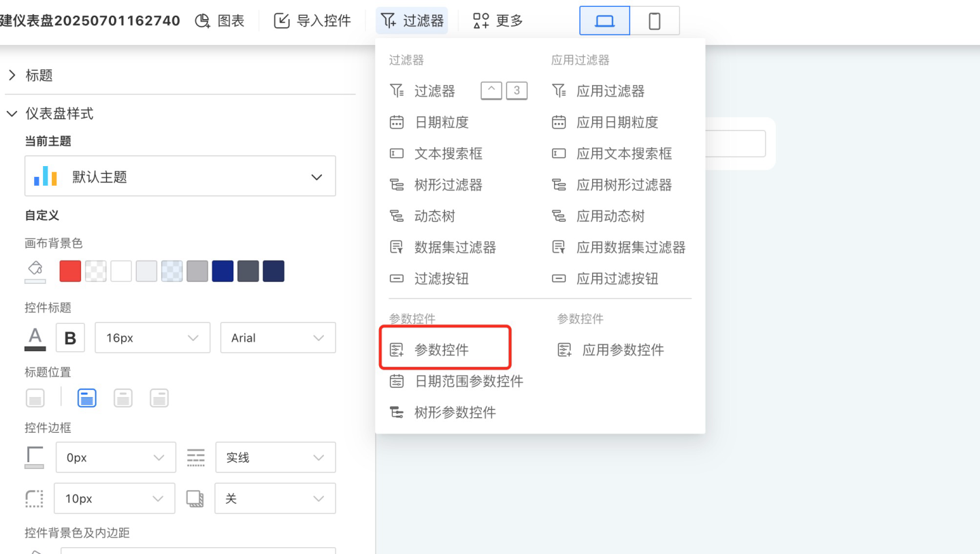980x554 pixels.
Task: Click 应用数据集过滤器 in the menu
Action: 631,247
